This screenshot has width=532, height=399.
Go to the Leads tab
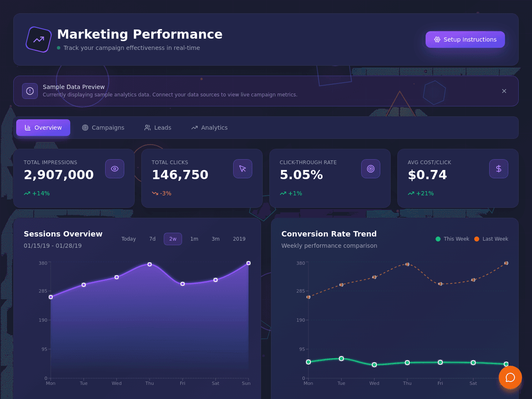(158, 128)
